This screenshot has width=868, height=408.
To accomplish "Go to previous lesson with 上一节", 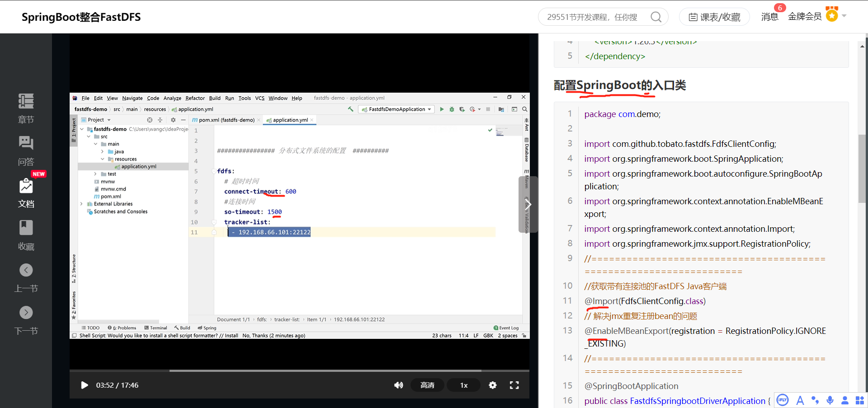I will pyautogui.click(x=26, y=278).
